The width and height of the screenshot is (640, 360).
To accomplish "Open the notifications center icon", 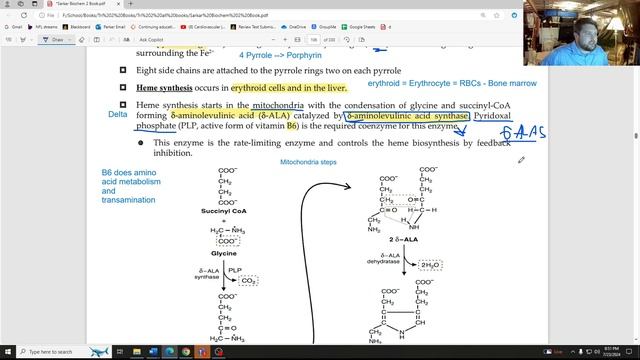I will tap(629, 352).
